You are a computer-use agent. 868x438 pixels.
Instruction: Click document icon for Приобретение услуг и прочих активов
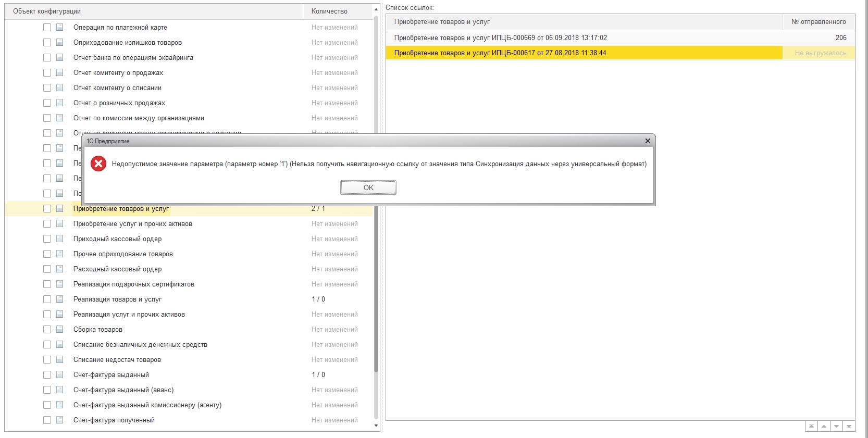pyautogui.click(x=60, y=223)
